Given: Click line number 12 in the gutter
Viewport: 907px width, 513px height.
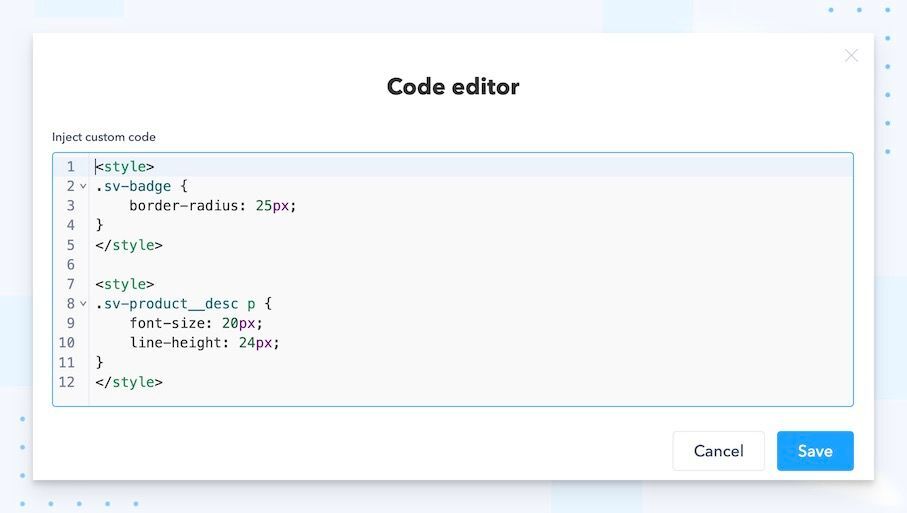Looking at the screenshot, I should tap(67, 382).
